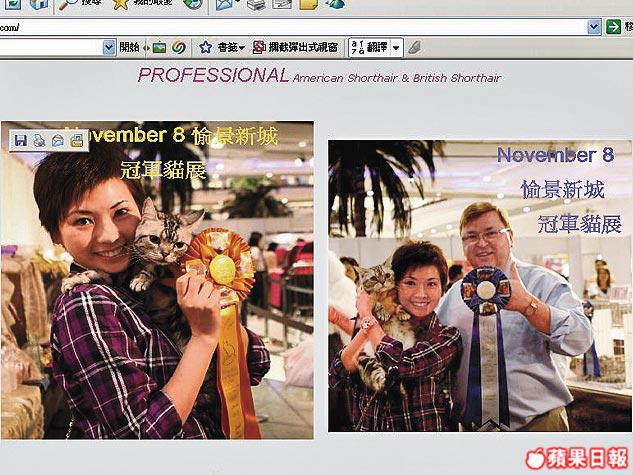Viewport: 633px width, 475px height.
Task: Click the mail icon in the top toolbar
Action: tap(226, 4)
